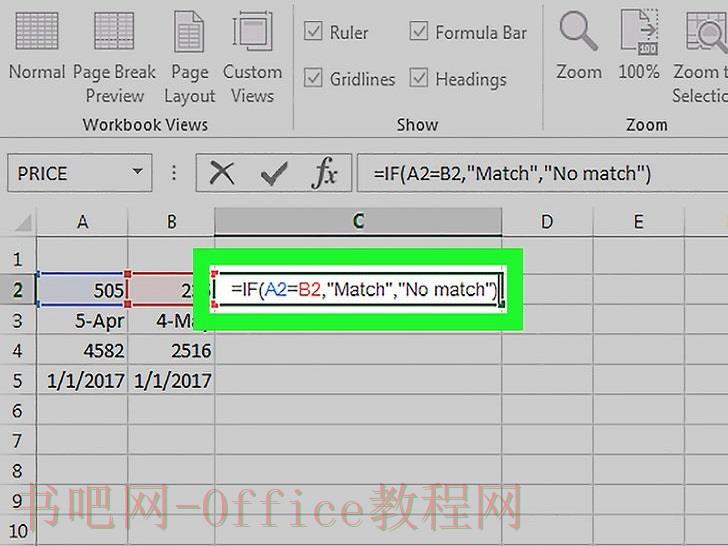The image size is (728, 546).
Task: Select row 1 header
Action: pos(18,259)
